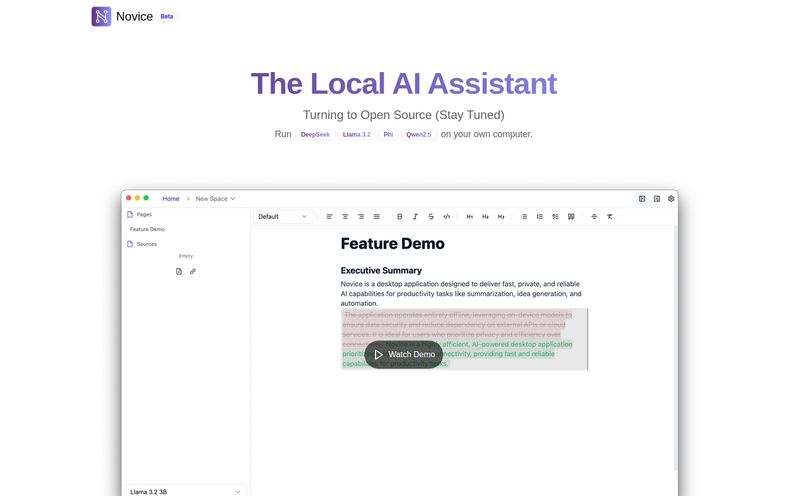
Task: Toggle the right sidebar panel icon
Action: pyautogui.click(x=657, y=199)
